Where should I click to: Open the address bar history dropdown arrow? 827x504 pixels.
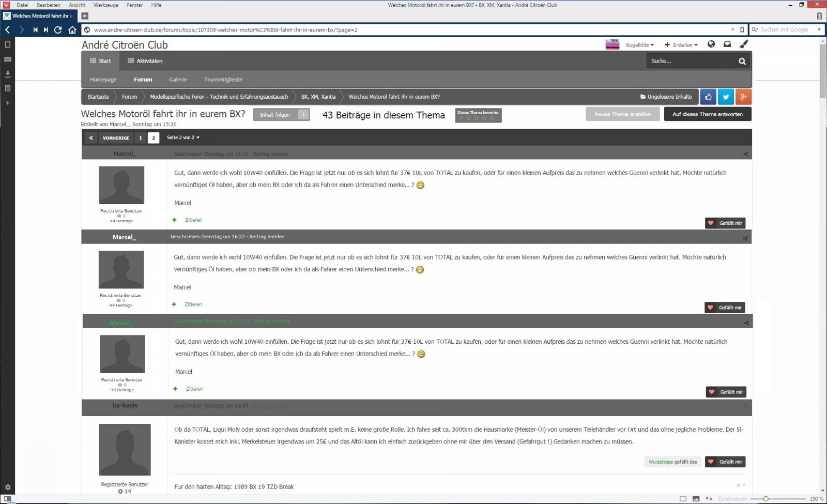732,30
